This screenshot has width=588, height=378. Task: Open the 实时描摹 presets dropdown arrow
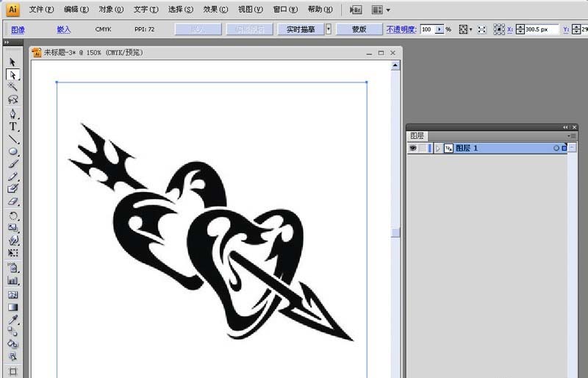[x=329, y=29]
